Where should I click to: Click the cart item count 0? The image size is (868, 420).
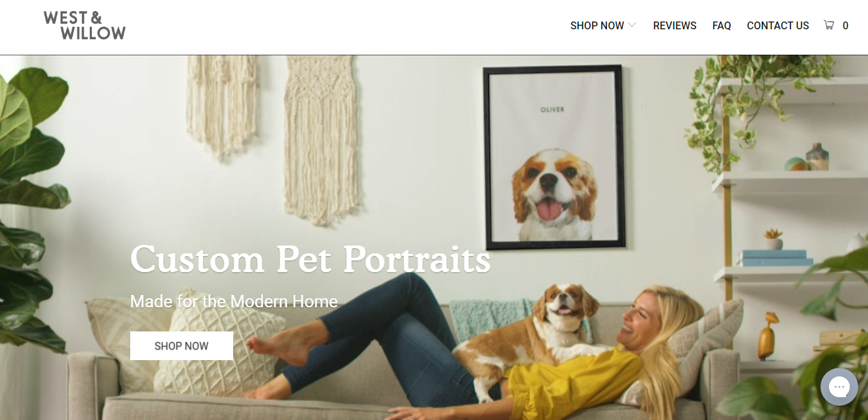tap(845, 25)
